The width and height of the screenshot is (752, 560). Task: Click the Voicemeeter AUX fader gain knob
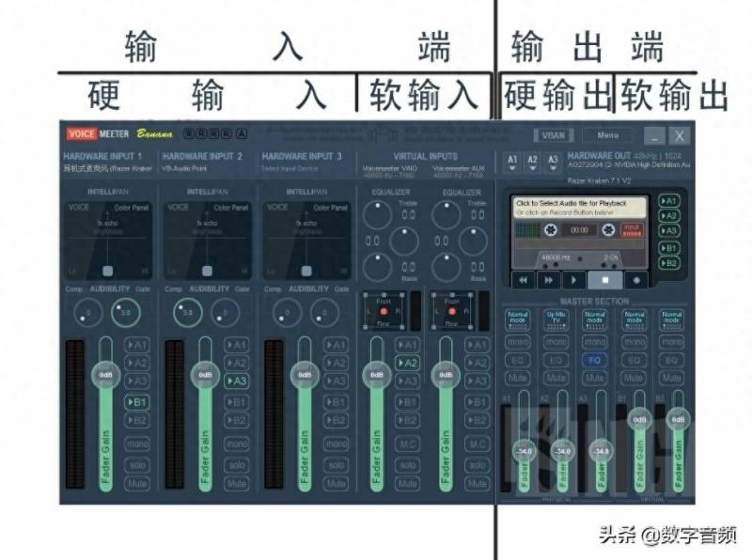point(446,375)
